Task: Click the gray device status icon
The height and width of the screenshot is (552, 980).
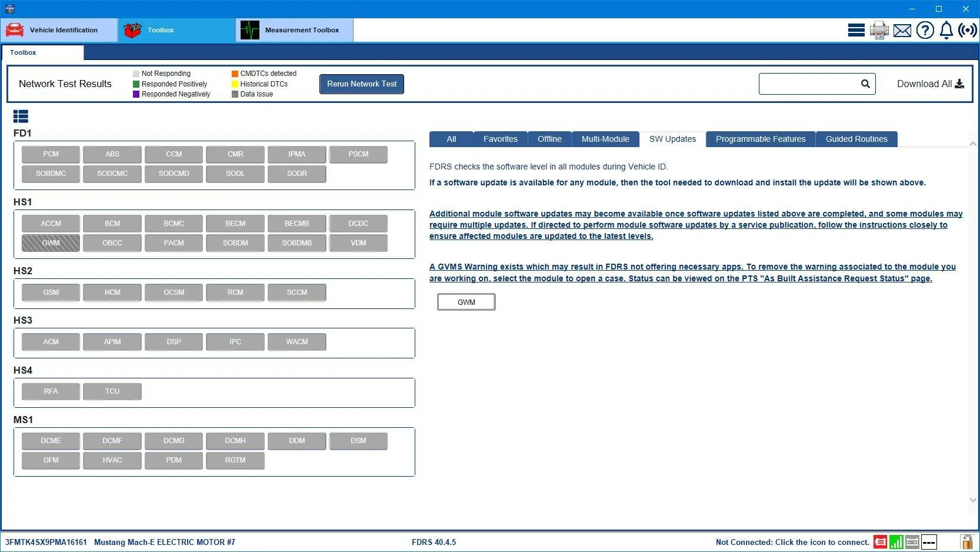Action: pos(912,542)
